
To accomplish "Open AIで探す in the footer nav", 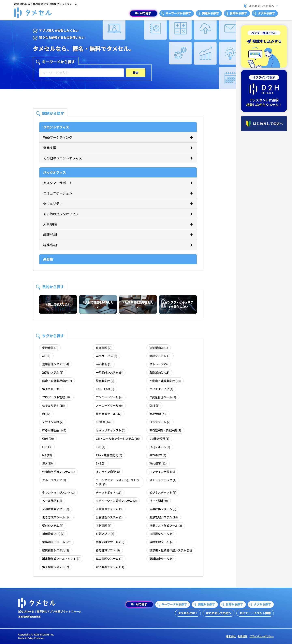I will tap(139, 604).
